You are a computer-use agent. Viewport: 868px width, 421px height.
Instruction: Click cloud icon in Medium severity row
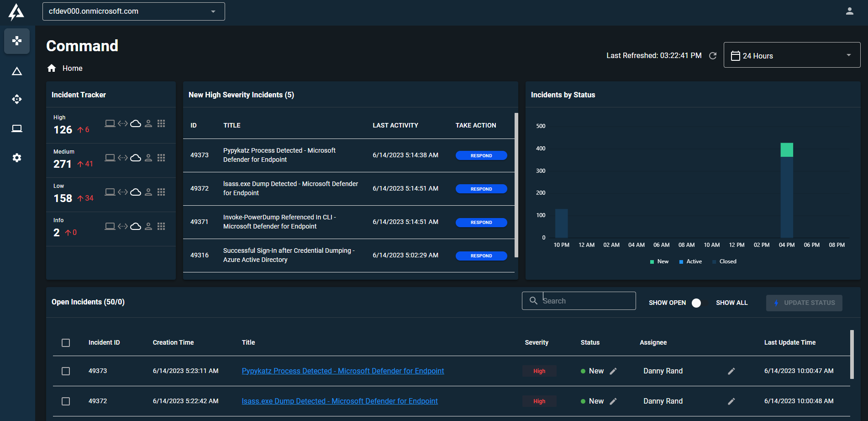(x=136, y=158)
